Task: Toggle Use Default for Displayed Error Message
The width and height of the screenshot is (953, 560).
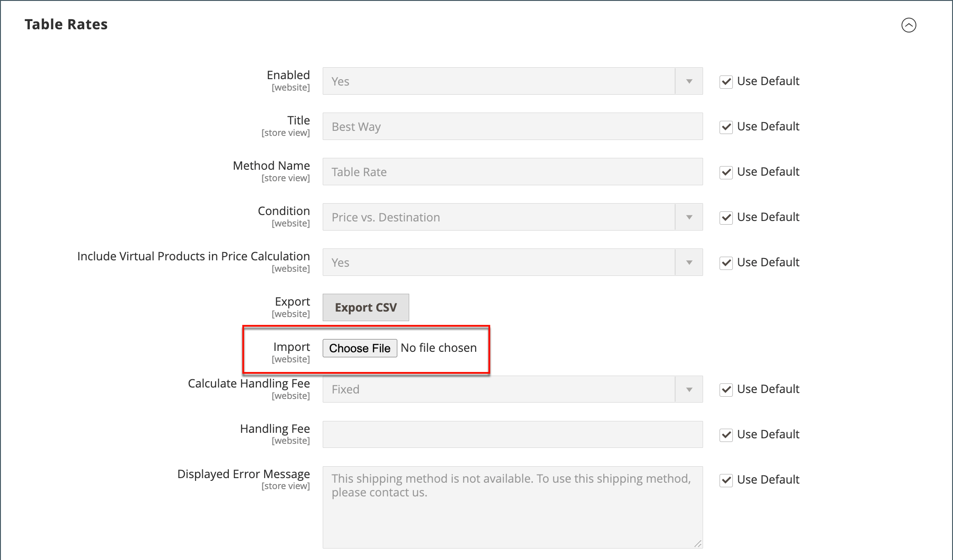Action: [726, 480]
